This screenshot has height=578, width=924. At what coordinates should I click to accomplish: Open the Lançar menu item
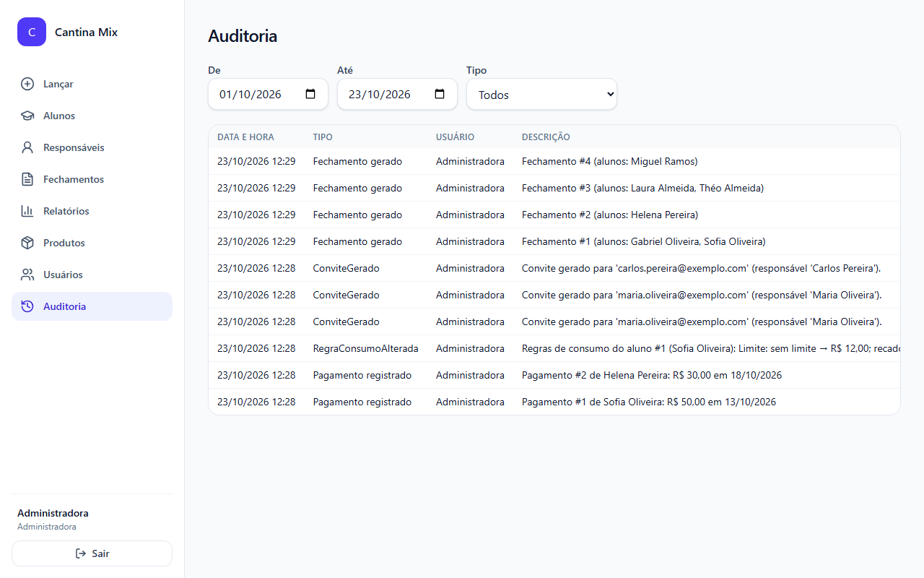(92, 84)
